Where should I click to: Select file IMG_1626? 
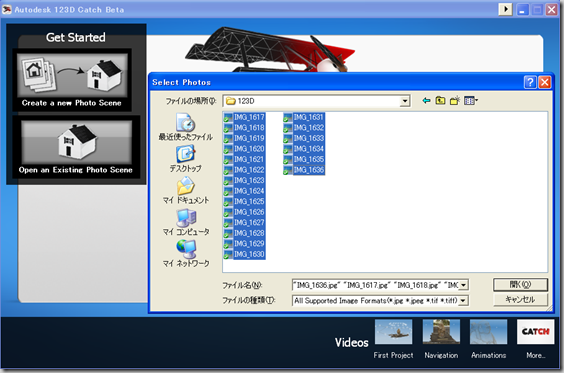244,212
